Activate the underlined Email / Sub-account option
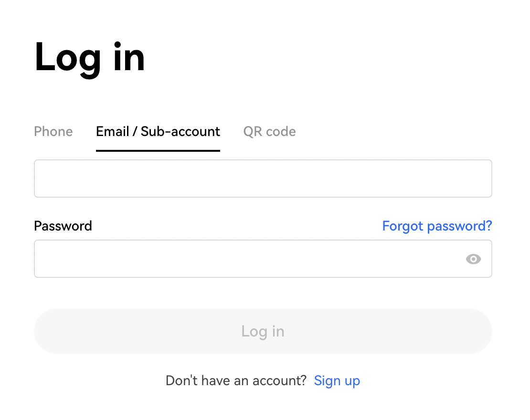 (x=158, y=131)
